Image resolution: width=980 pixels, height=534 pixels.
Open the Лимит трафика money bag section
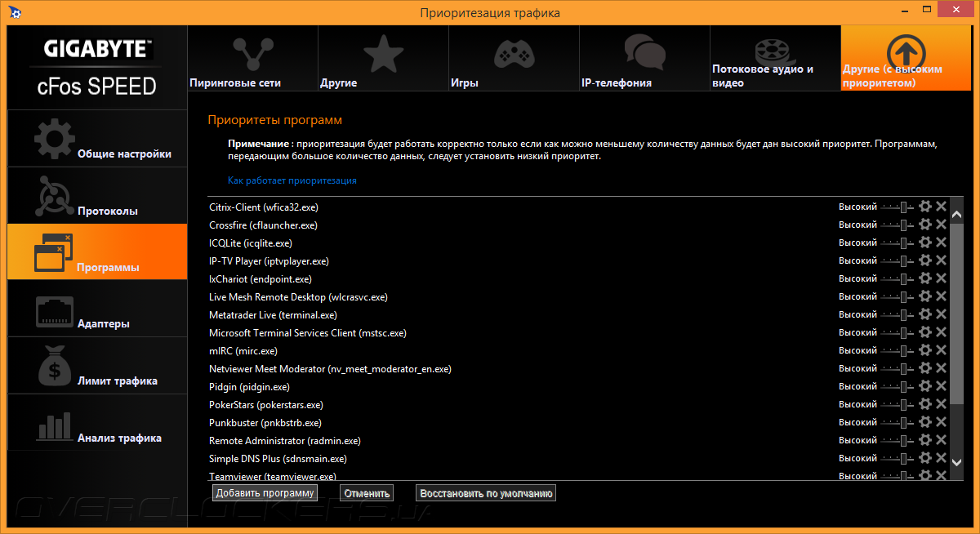point(97,367)
